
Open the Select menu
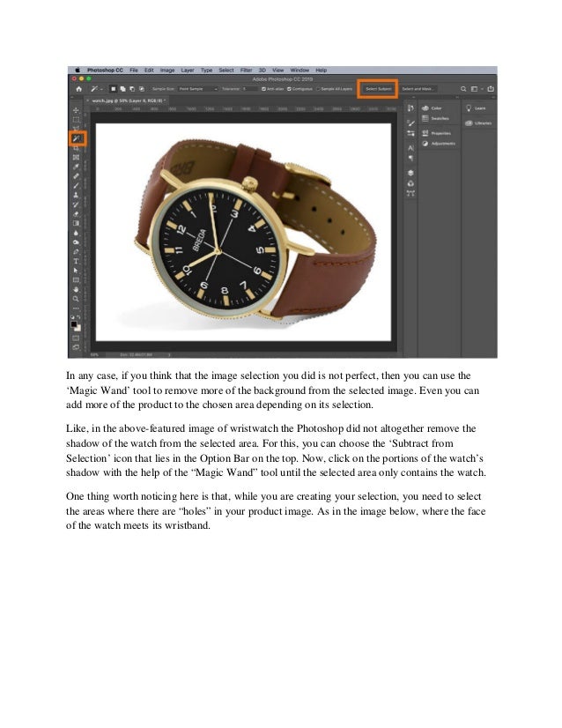(x=226, y=71)
